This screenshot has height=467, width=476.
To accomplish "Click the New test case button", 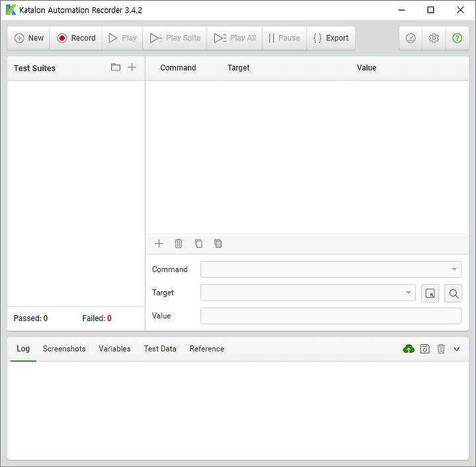I will 28,38.
